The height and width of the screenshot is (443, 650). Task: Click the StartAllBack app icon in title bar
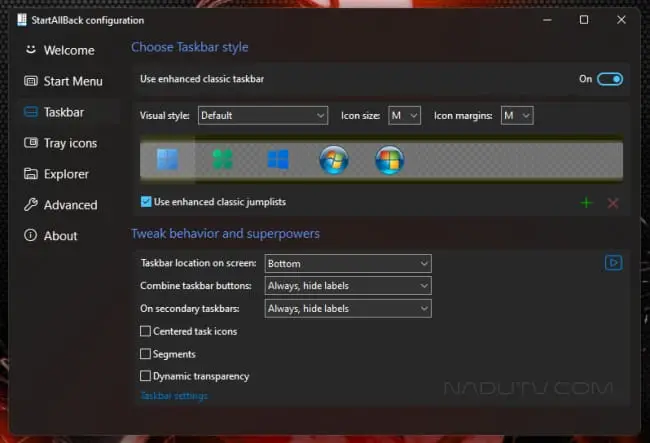(22, 20)
